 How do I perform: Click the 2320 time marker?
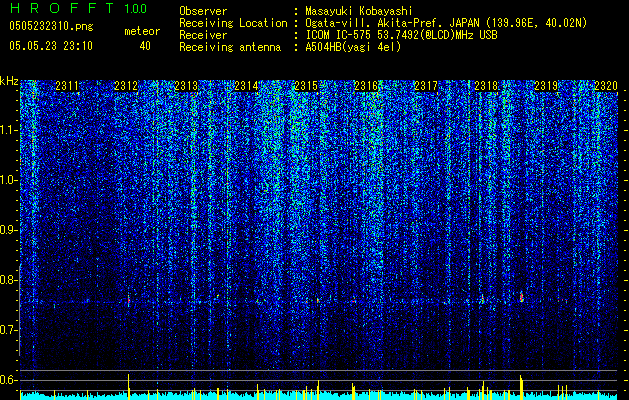click(x=606, y=86)
